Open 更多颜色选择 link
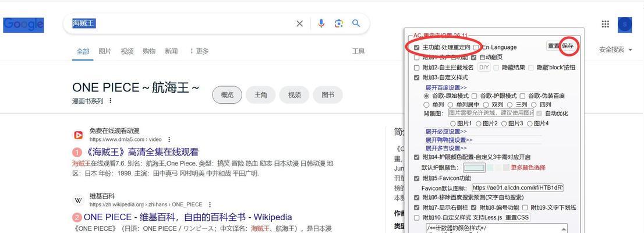The width and height of the screenshot is (644, 233). click(x=528, y=168)
